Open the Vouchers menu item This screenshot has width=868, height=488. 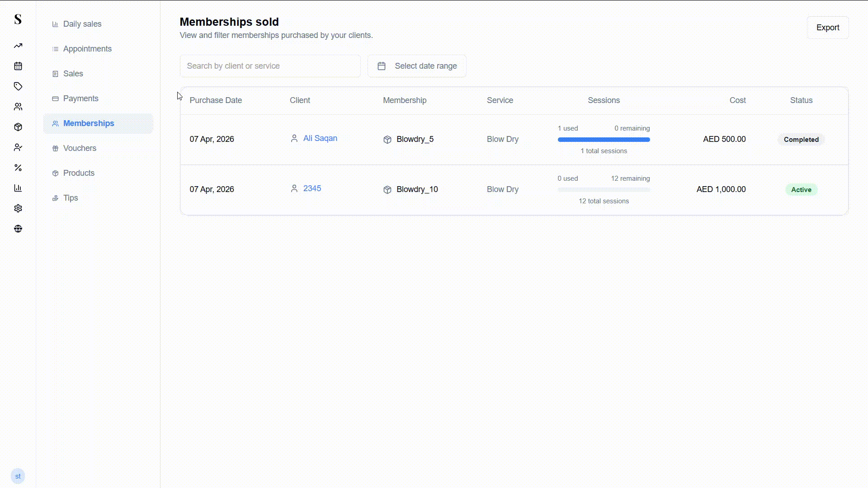(80, 148)
